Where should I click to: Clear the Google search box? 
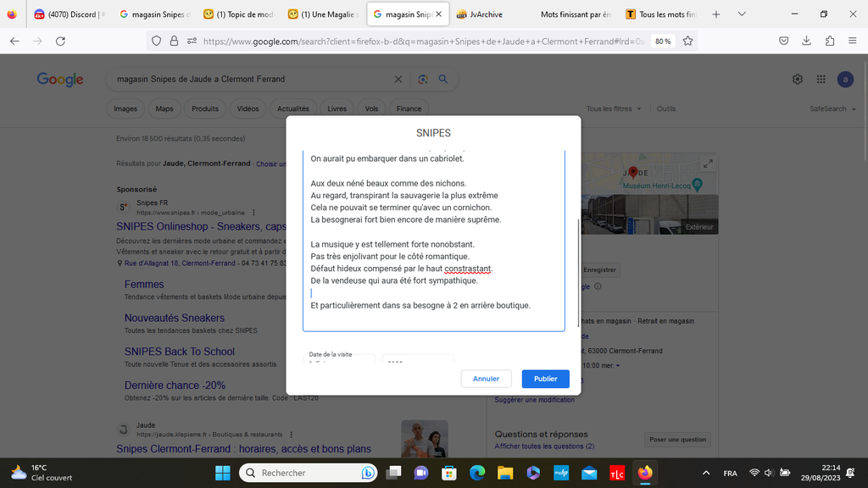pos(398,80)
